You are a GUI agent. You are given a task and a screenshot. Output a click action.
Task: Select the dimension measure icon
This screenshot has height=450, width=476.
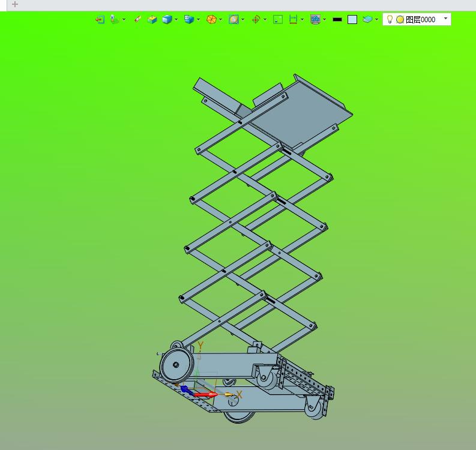(x=293, y=19)
